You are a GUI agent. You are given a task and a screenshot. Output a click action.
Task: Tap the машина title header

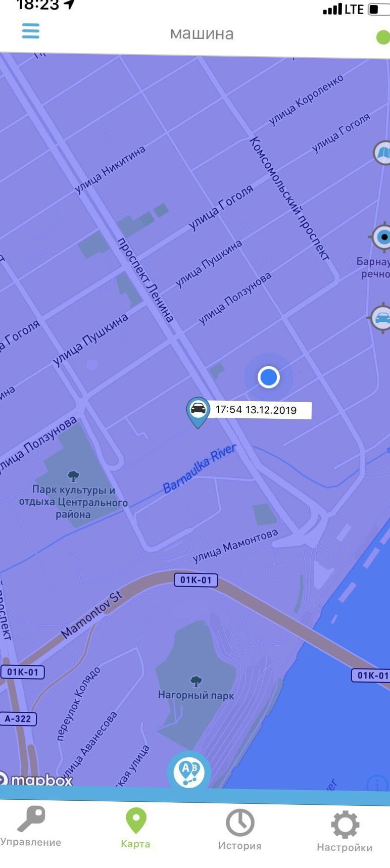(202, 33)
